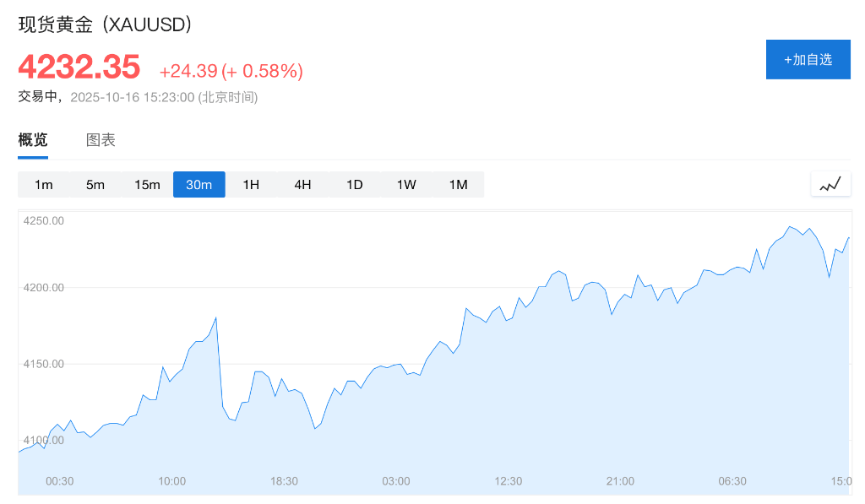Click the chart area peak near 4250
Image resolution: width=865 pixels, height=504 pixels.
(792, 228)
